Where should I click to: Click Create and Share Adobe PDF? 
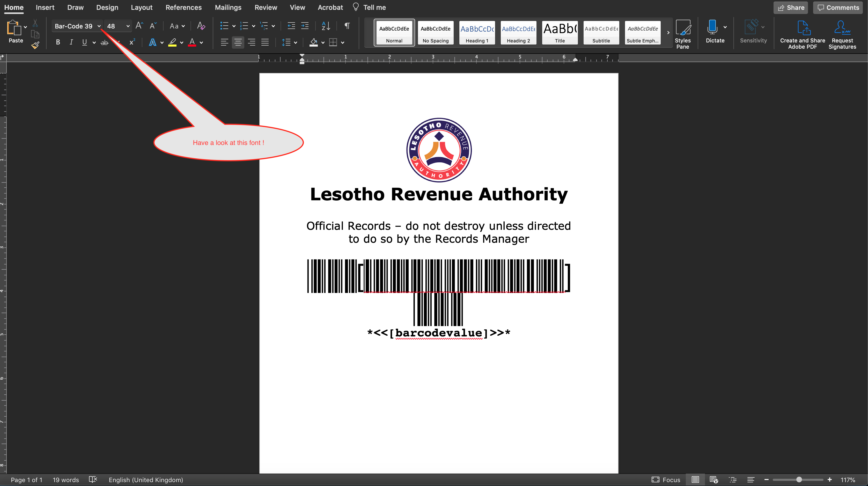802,34
